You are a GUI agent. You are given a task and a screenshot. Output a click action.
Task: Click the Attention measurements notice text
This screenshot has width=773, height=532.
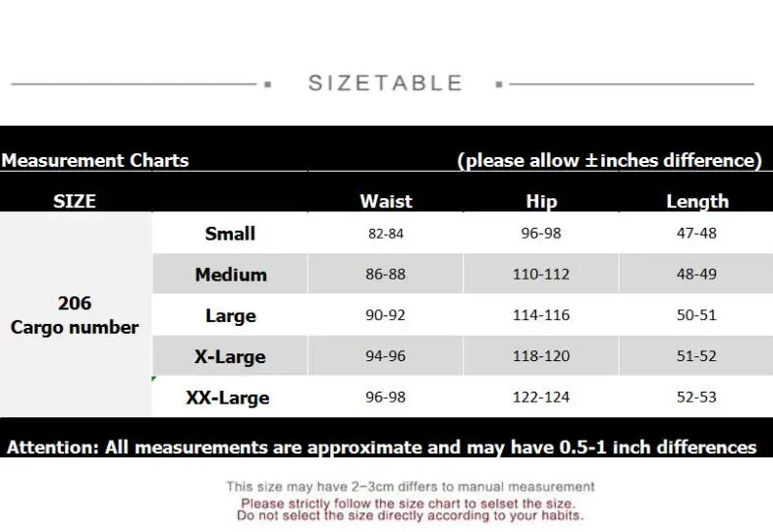381,447
